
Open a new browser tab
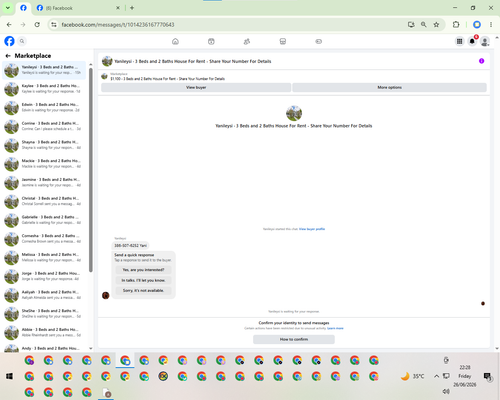coord(132,8)
